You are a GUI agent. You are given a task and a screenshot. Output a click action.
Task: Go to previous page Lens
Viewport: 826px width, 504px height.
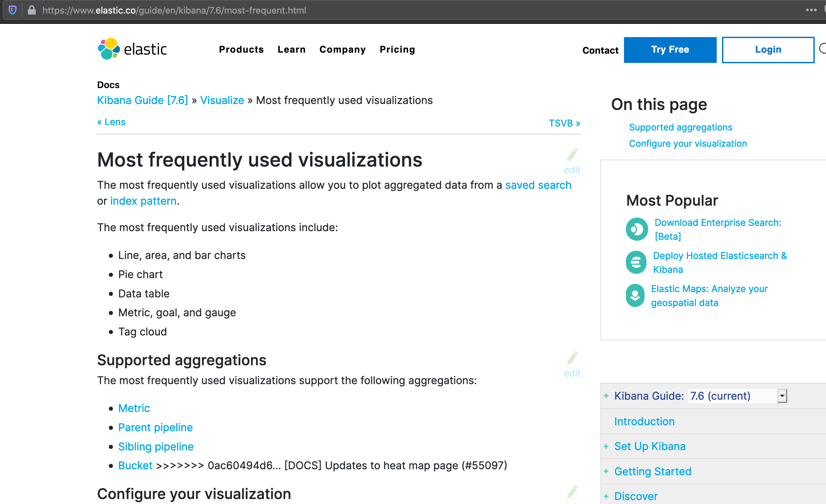111,122
